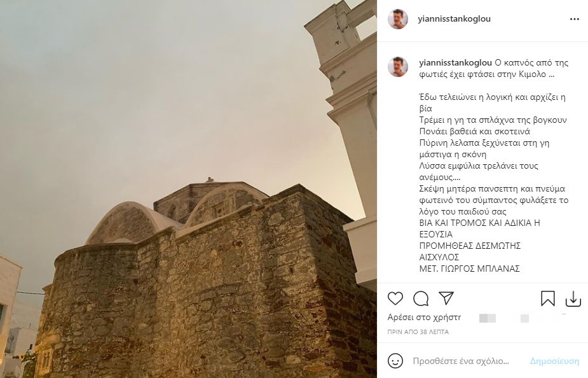
Task: Open the three-dot more options menu
Action: click(x=575, y=19)
